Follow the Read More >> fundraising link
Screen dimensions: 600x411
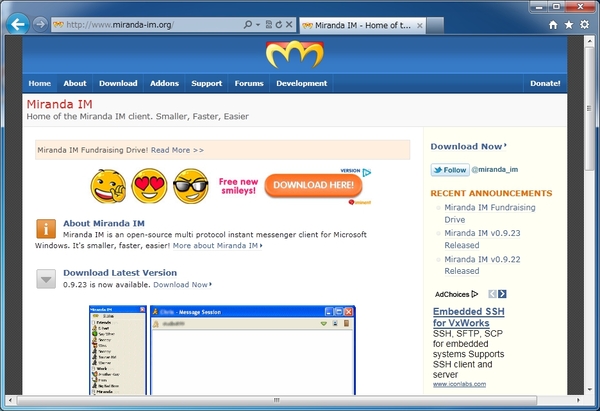coord(177,150)
